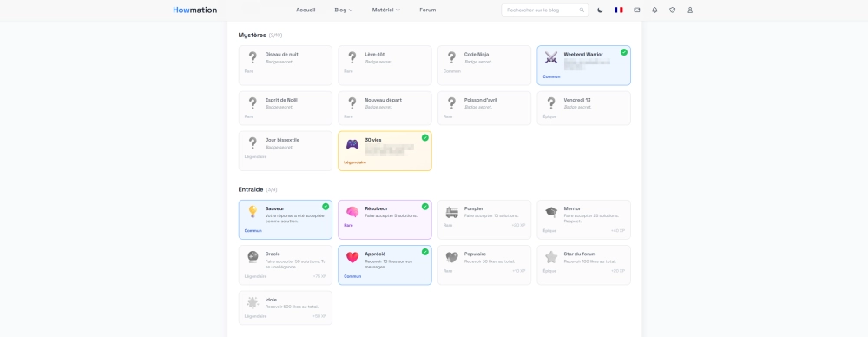Click Lève-tôt question mark icon
This screenshot has height=337, width=868.
tap(352, 57)
